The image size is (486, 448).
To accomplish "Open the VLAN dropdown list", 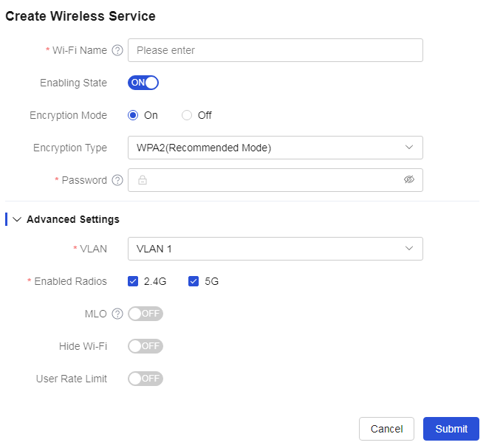I will point(275,249).
